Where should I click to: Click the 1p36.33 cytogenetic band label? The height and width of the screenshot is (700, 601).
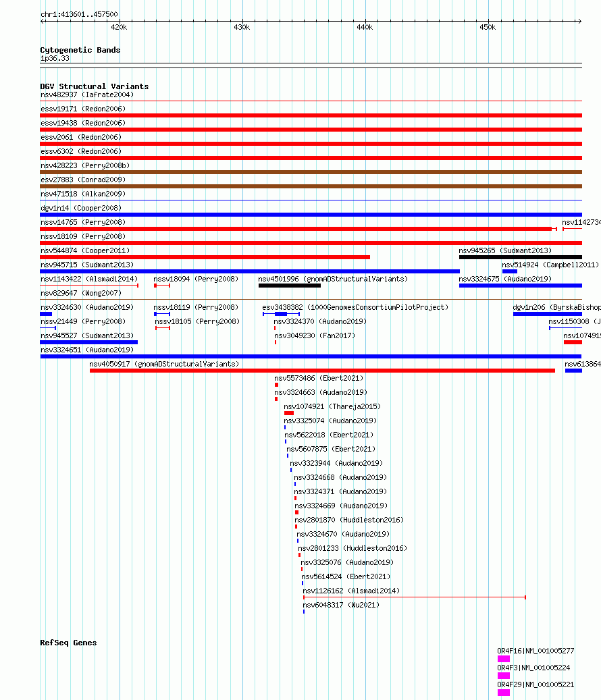click(55, 59)
